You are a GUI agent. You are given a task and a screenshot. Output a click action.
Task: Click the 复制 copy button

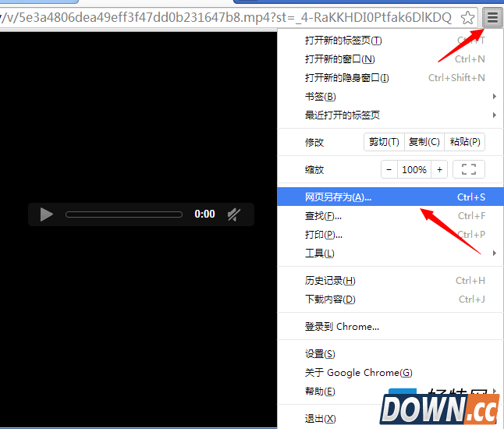tap(424, 142)
